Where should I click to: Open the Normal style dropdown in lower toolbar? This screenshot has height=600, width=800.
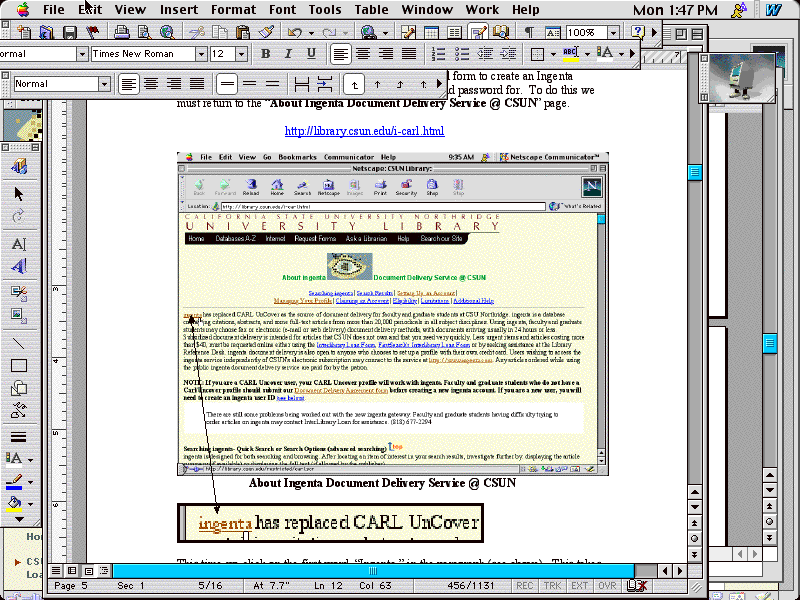104,84
